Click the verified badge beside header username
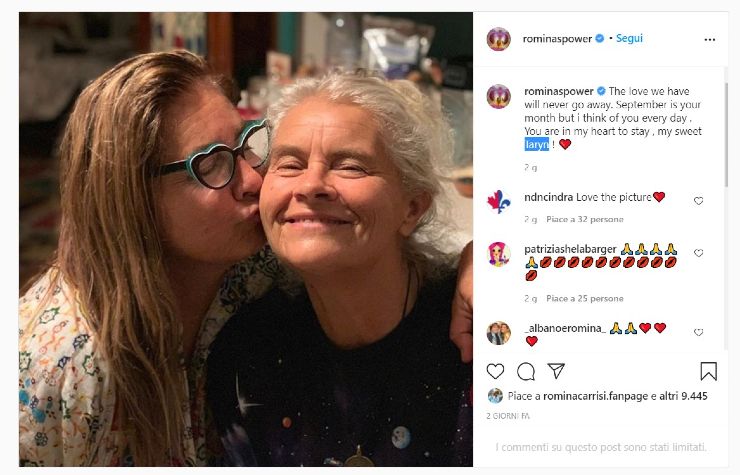740x475 pixels. click(x=600, y=39)
